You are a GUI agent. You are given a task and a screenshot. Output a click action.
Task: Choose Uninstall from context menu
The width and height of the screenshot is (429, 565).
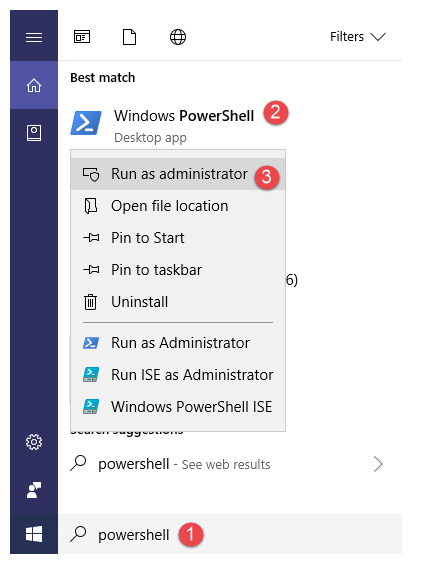(178, 302)
